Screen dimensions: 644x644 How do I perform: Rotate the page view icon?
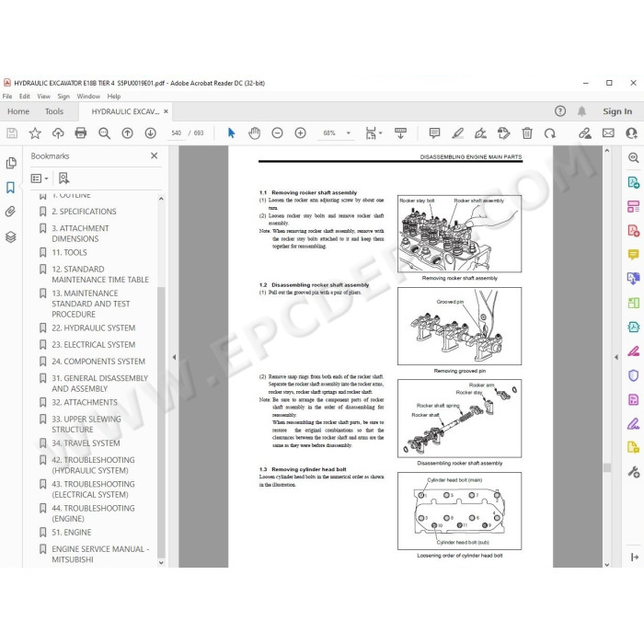[x=550, y=133]
